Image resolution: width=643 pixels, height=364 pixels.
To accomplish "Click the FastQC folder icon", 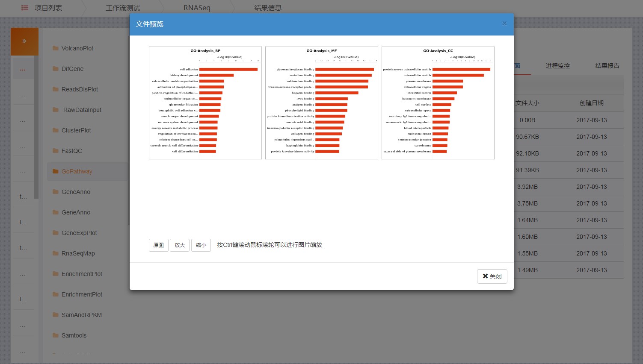I will click(x=56, y=151).
